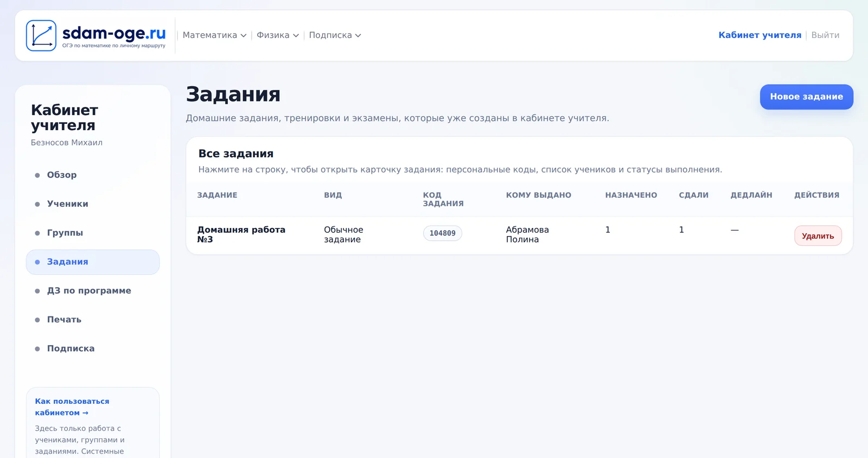This screenshot has width=868, height=458.
Task: Open ДЗ по программе in sidebar
Action: coord(93,291)
